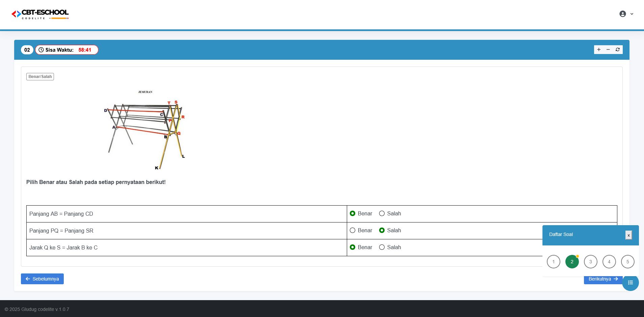644x317 pixels.
Task: Expand question number 3 in Daftar Soal
Action: pos(590,261)
